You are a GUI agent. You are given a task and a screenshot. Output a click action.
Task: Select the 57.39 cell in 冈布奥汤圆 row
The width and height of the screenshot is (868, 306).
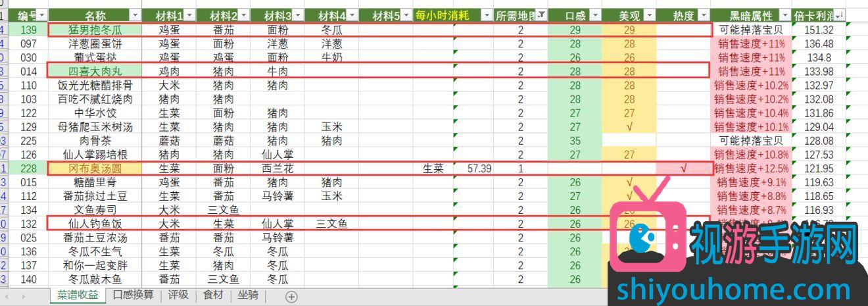479,168
